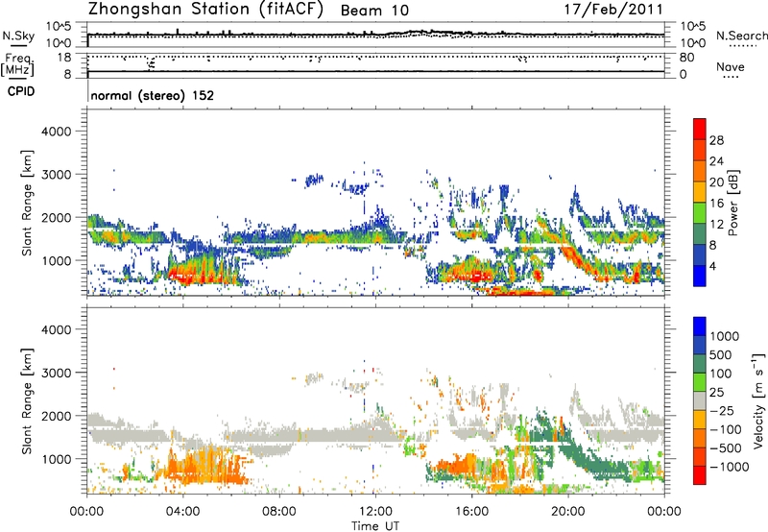Click the "Freq. [MHz]" axis label
The height and width of the screenshot is (532, 768).
(x=17, y=64)
